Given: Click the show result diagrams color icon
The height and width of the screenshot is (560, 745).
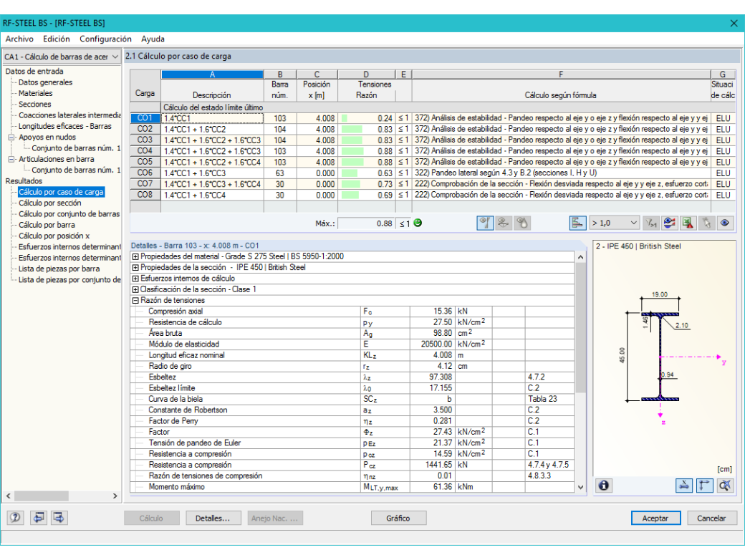Looking at the screenshot, I should point(669,223).
